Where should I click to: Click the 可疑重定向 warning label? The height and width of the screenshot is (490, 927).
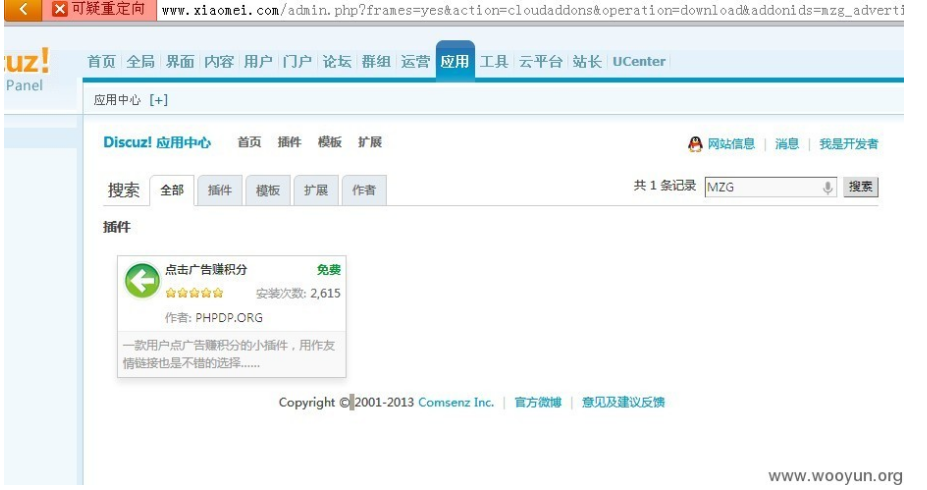point(108,9)
